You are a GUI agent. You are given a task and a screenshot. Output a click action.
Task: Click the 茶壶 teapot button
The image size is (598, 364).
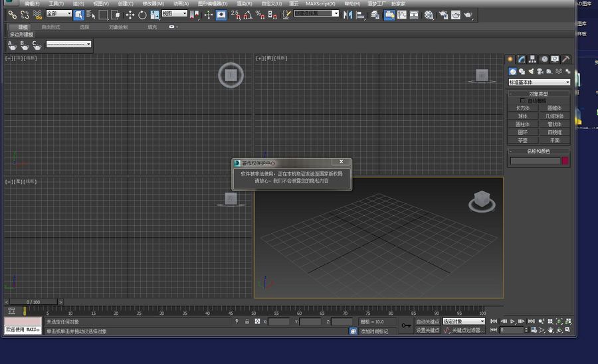(523, 140)
